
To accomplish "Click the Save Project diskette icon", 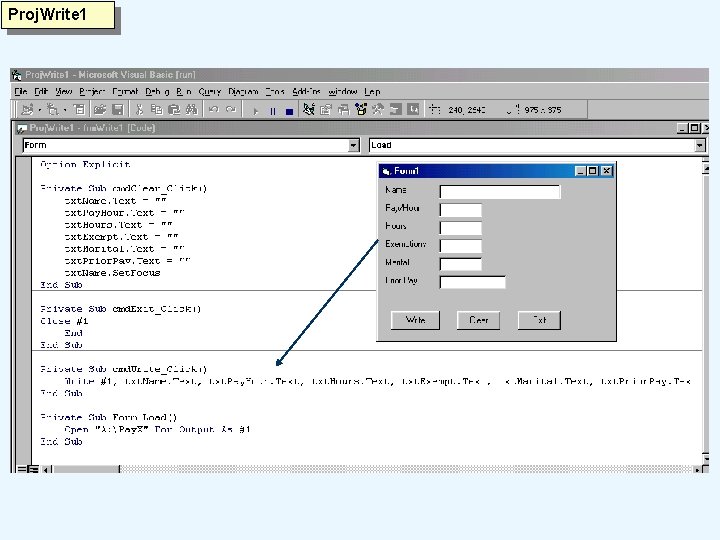I will tap(118, 110).
